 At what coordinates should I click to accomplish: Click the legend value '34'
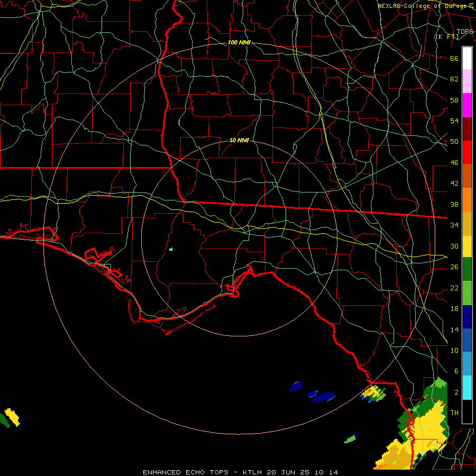pyautogui.click(x=454, y=225)
